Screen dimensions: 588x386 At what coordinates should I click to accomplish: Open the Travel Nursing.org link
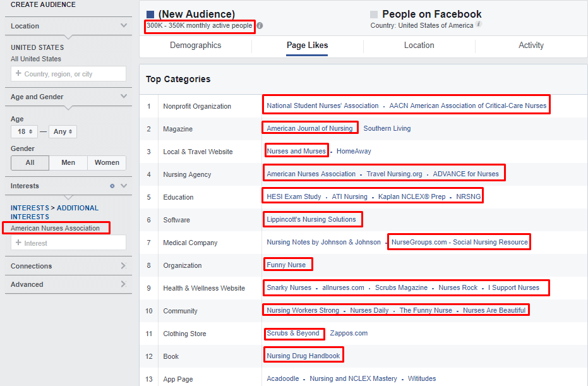coord(394,174)
